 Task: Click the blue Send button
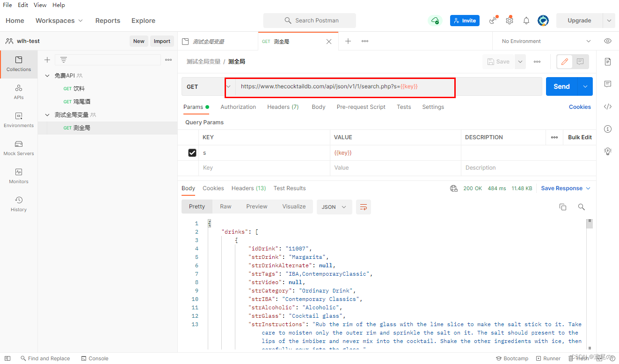(561, 86)
